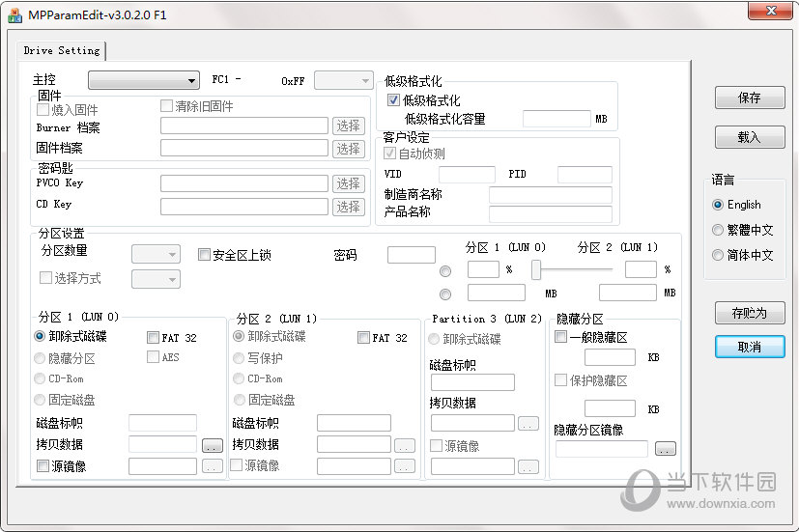
Task: Click the partition ratio slider handle
Action: (536, 269)
